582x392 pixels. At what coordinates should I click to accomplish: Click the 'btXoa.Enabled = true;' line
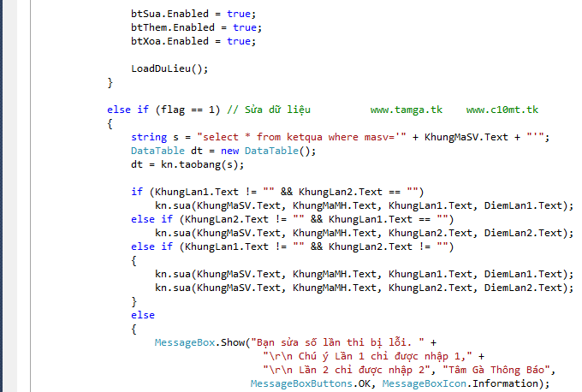(193, 41)
